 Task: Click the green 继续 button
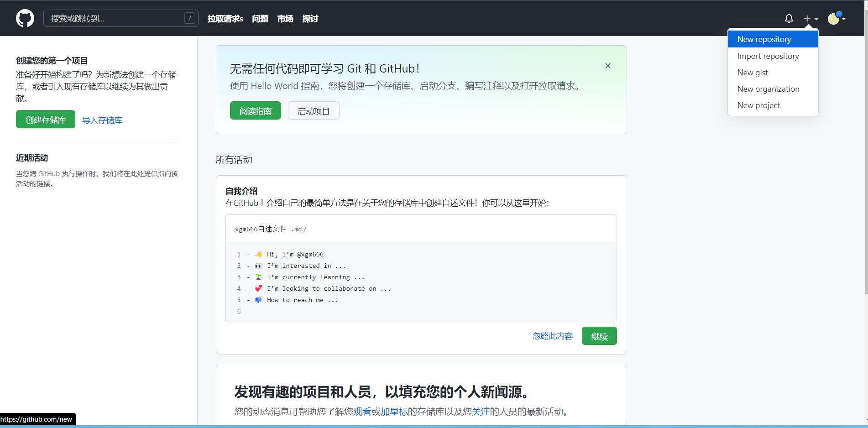tap(599, 336)
